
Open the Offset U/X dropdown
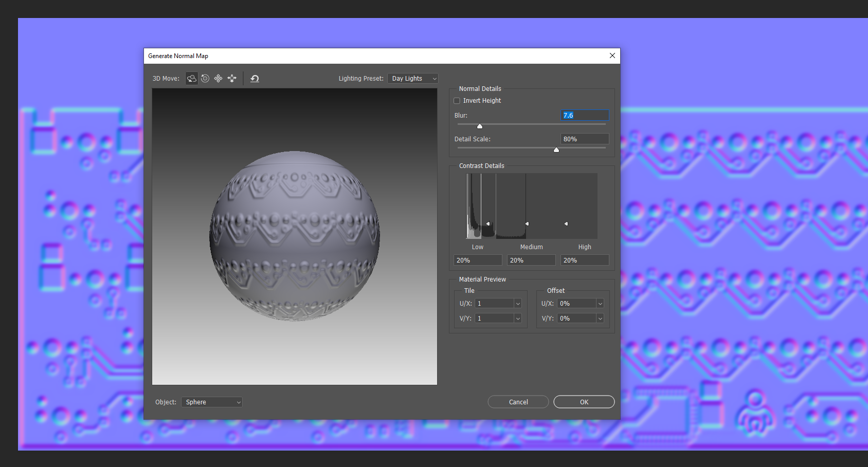[x=600, y=303]
